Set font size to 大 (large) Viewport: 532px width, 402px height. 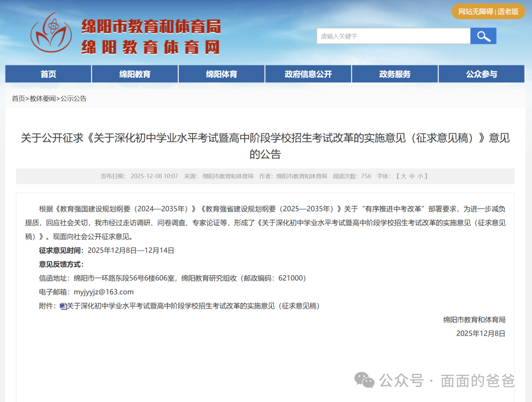pos(403,176)
